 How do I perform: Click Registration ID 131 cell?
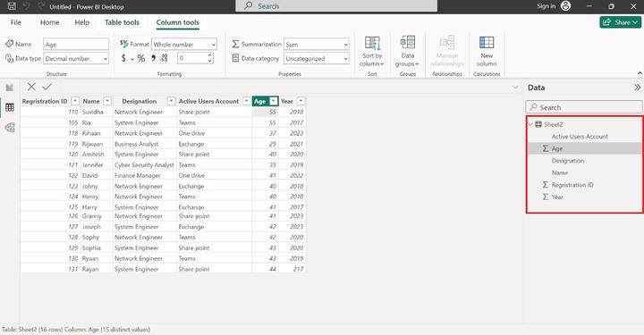tap(50, 270)
